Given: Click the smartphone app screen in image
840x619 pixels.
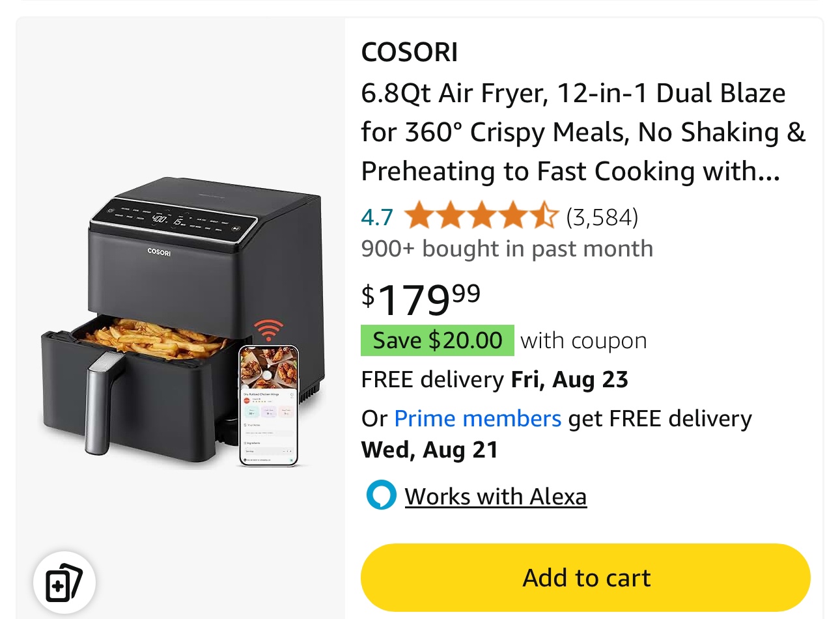Looking at the screenshot, I should (x=268, y=405).
